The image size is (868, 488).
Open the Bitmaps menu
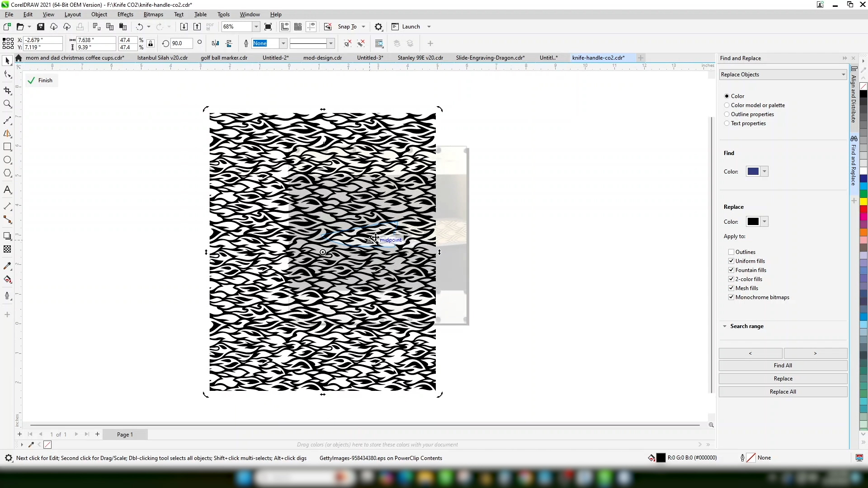[153, 14]
